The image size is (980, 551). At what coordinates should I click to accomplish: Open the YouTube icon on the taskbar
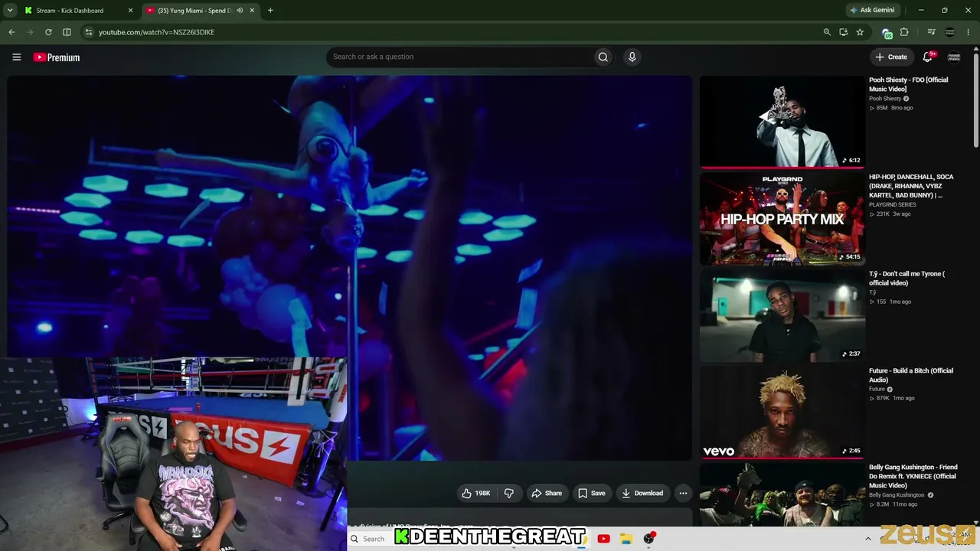pos(603,539)
